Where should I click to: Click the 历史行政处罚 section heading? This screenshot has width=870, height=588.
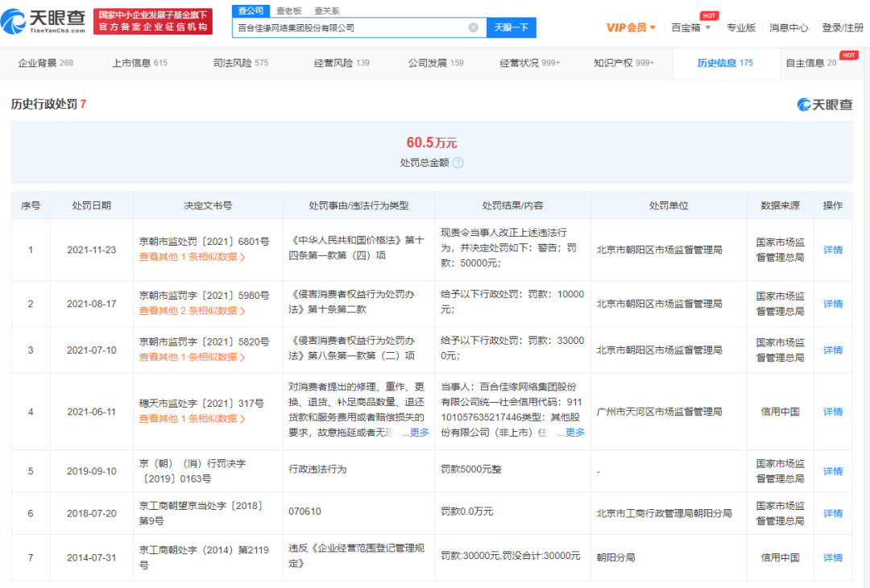coord(43,104)
